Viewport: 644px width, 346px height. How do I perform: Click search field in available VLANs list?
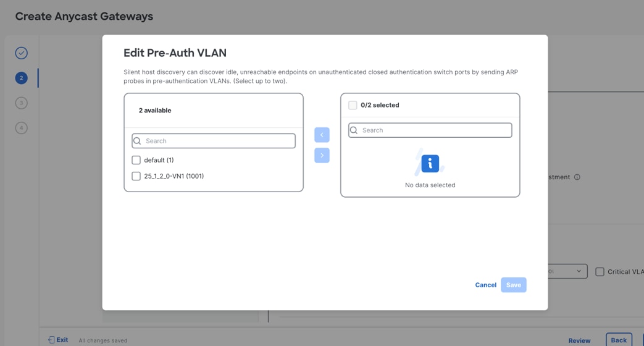click(x=214, y=141)
